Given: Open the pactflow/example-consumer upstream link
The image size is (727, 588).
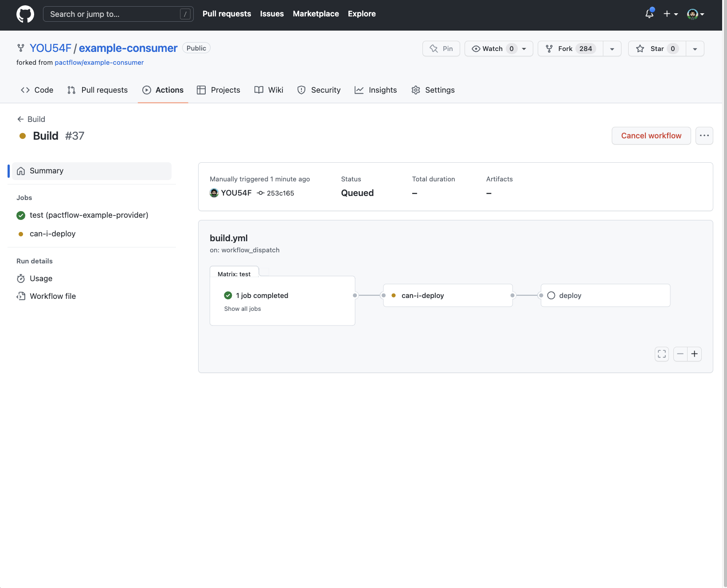Looking at the screenshot, I should (x=99, y=63).
